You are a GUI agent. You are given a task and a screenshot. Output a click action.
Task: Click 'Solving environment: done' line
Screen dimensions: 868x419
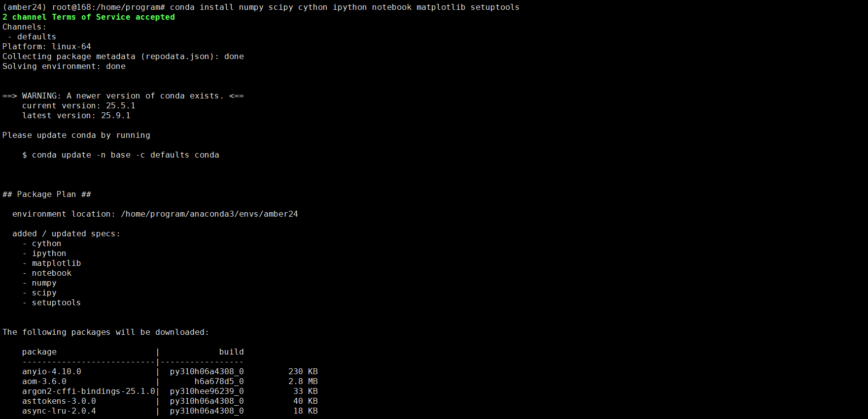click(x=64, y=66)
